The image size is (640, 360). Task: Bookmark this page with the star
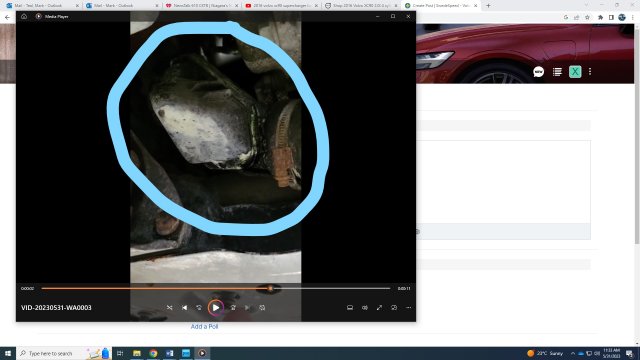tap(587, 18)
